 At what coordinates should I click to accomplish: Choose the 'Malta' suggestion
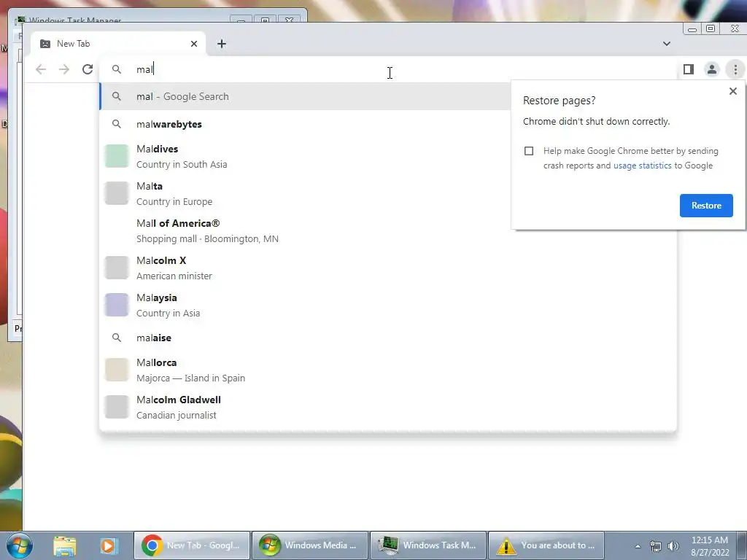(305, 193)
